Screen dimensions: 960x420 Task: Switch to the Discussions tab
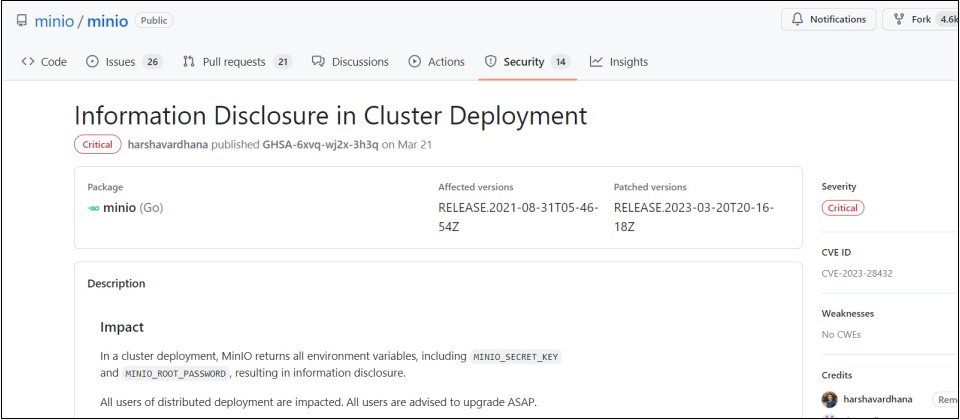click(x=350, y=61)
